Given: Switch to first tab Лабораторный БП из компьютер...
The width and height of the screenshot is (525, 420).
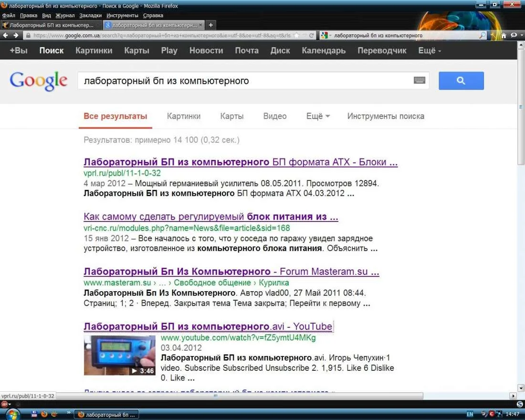Looking at the screenshot, I should [x=51, y=25].
